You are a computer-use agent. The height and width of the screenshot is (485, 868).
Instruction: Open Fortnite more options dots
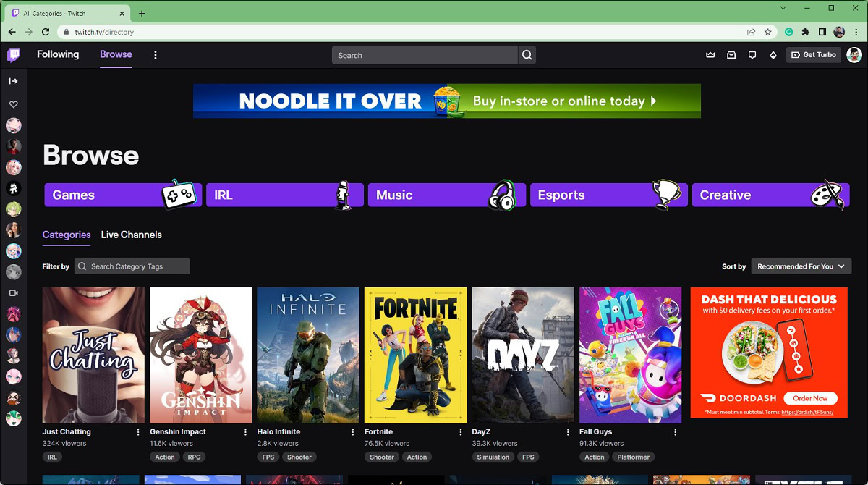[460, 432]
